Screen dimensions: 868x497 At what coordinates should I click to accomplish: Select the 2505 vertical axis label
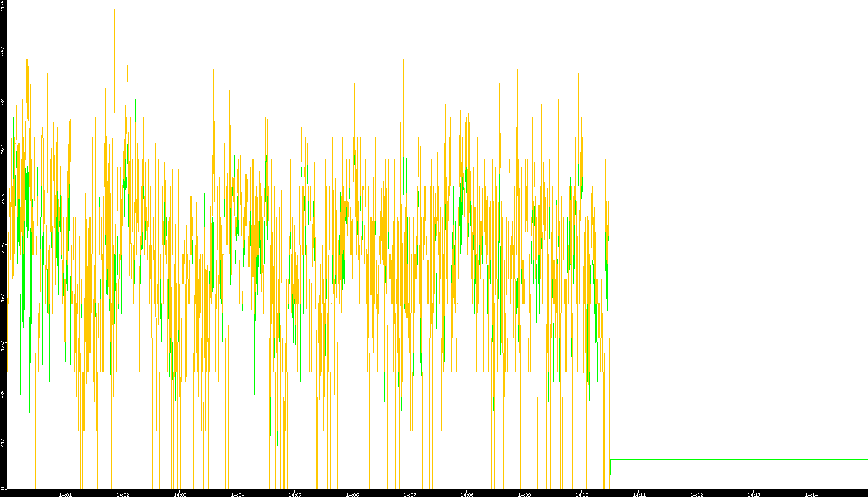(x=3, y=199)
